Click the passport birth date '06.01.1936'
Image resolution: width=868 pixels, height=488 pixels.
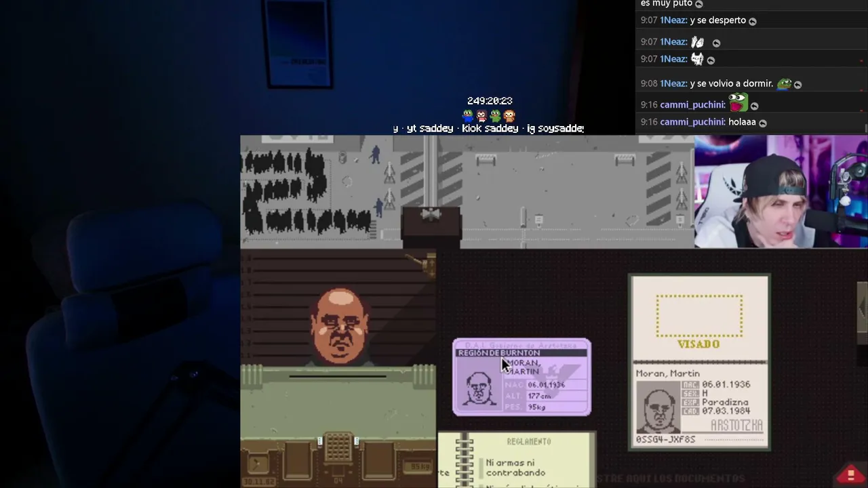coord(726,384)
